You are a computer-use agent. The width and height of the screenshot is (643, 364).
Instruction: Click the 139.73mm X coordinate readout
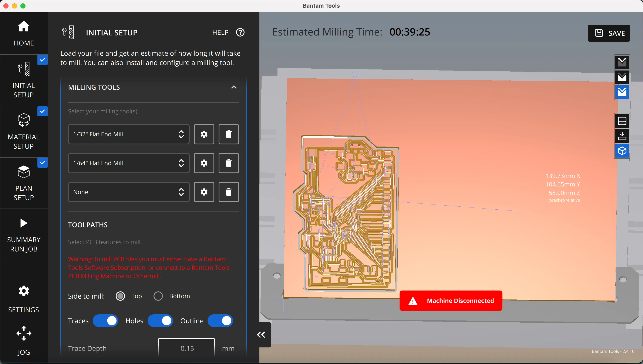563,176
